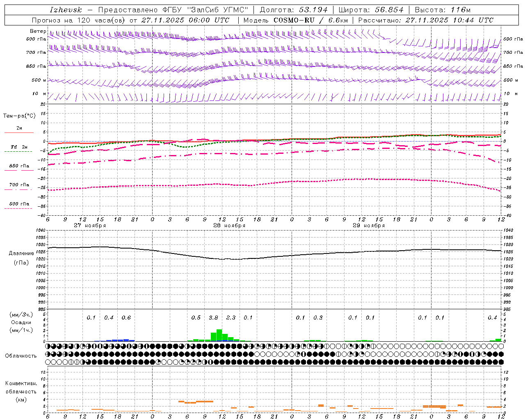Select the "Давление" pressure panel label
525x420 pixels.
click(x=21, y=253)
